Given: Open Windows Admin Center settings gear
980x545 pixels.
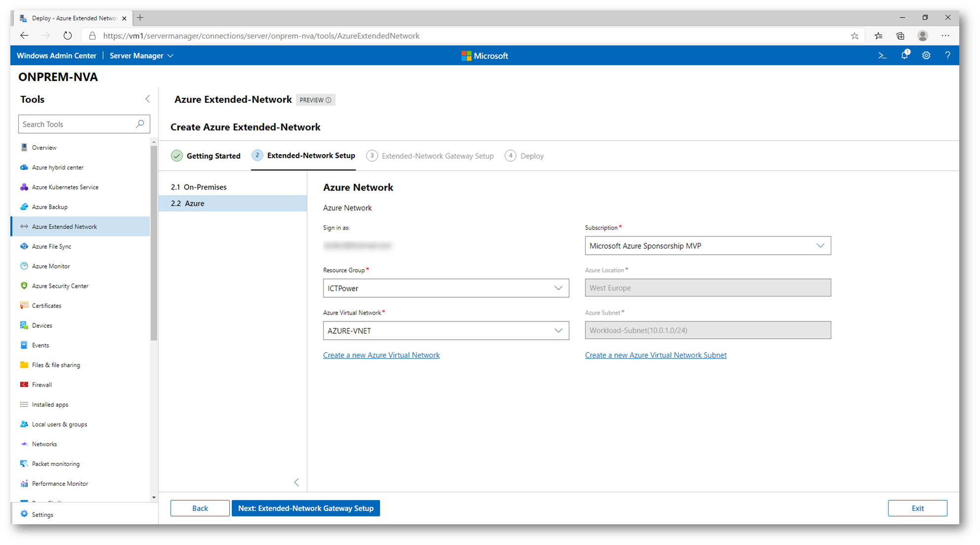Looking at the screenshot, I should [926, 56].
